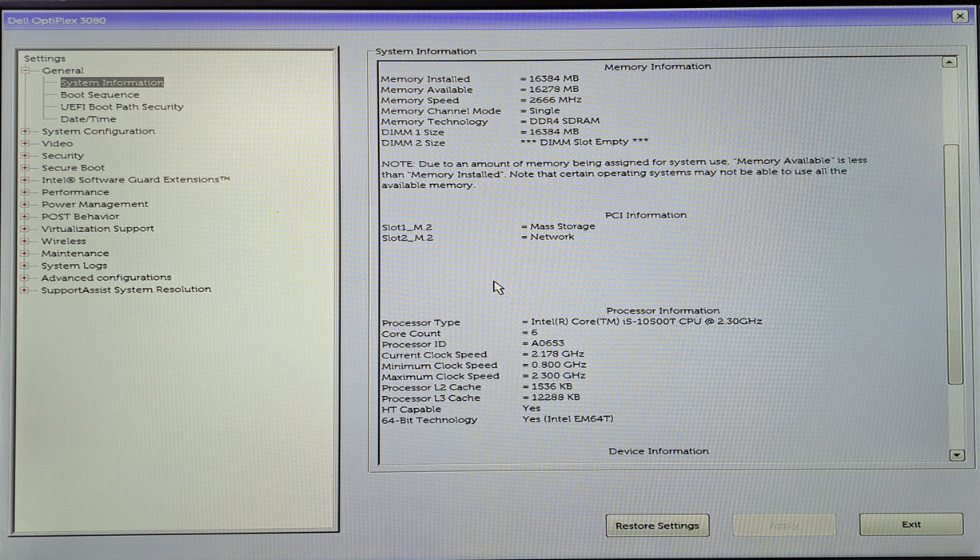Select the Power Management label
This screenshot has height=560, width=980.
[94, 204]
